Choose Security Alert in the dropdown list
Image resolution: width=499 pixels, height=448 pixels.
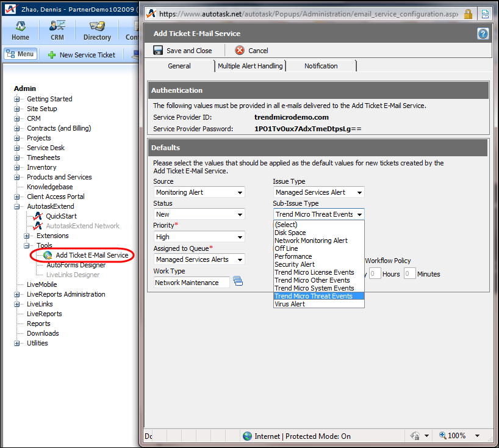click(295, 264)
